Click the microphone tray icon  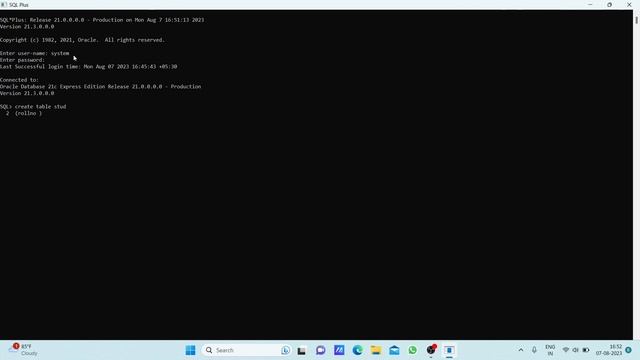tap(534, 350)
